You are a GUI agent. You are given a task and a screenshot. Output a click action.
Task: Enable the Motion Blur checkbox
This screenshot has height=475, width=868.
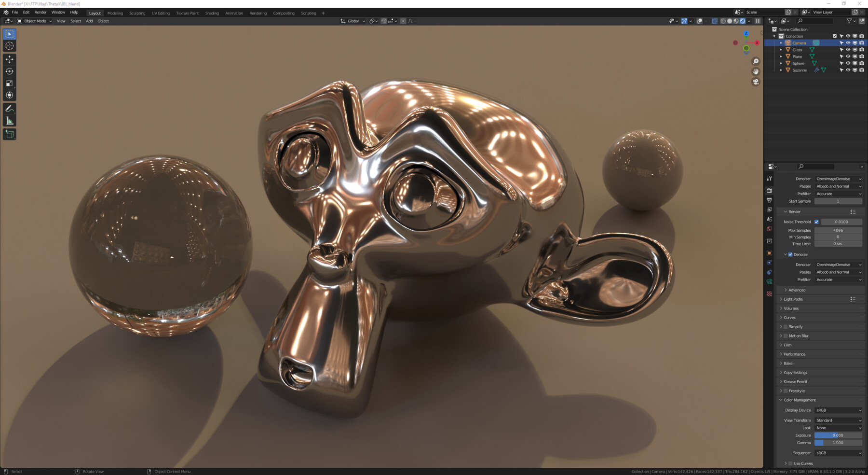786,336
